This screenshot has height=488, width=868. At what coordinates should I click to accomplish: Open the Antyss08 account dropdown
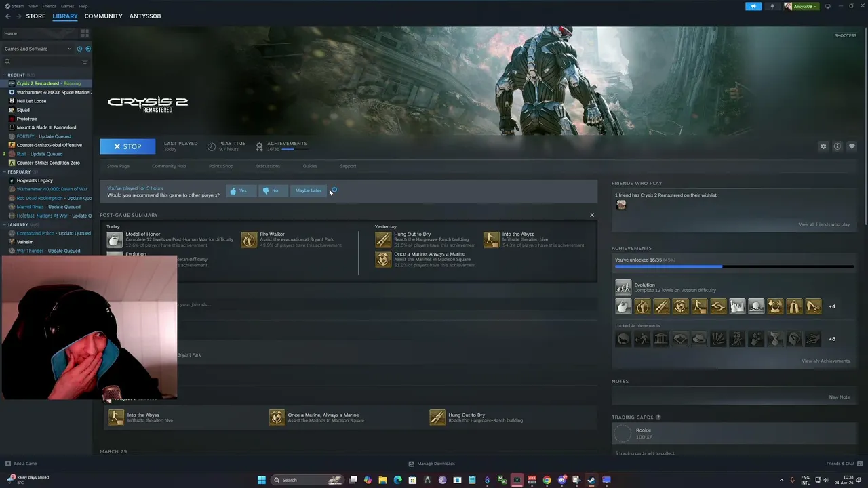point(802,6)
